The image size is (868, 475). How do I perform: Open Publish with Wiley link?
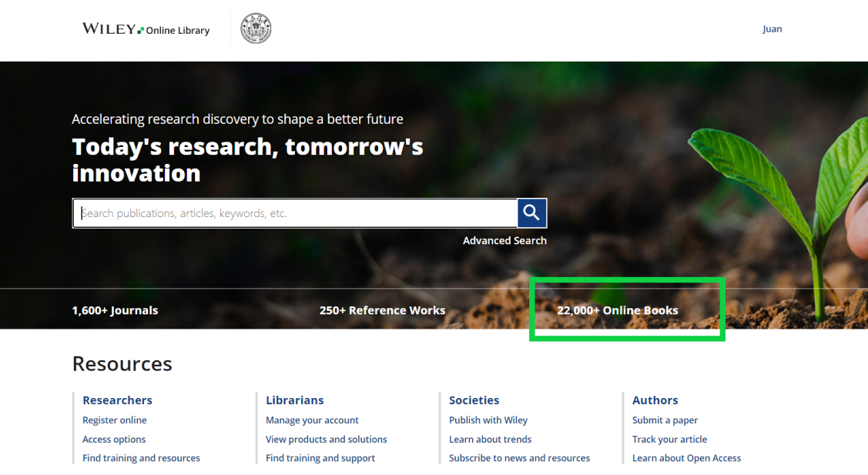point(488,420)
